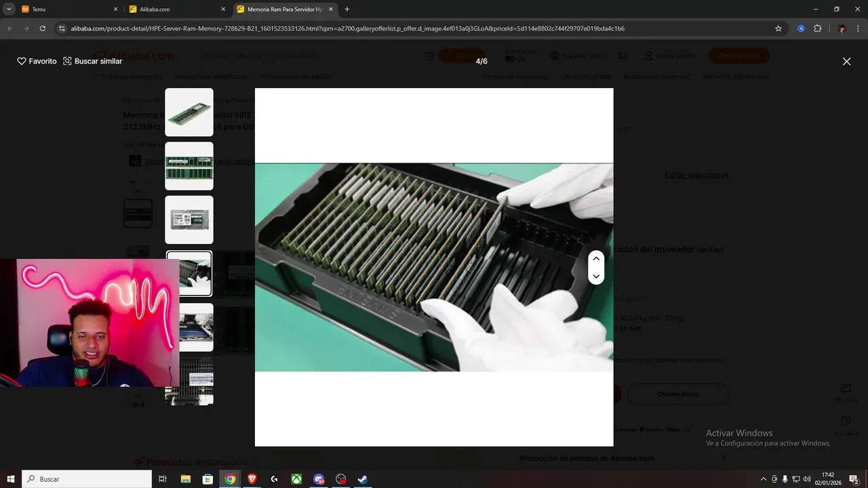Viewport: 868px width, 488px height.
Task: Open volume control in system tray
Action: [807, 479]
